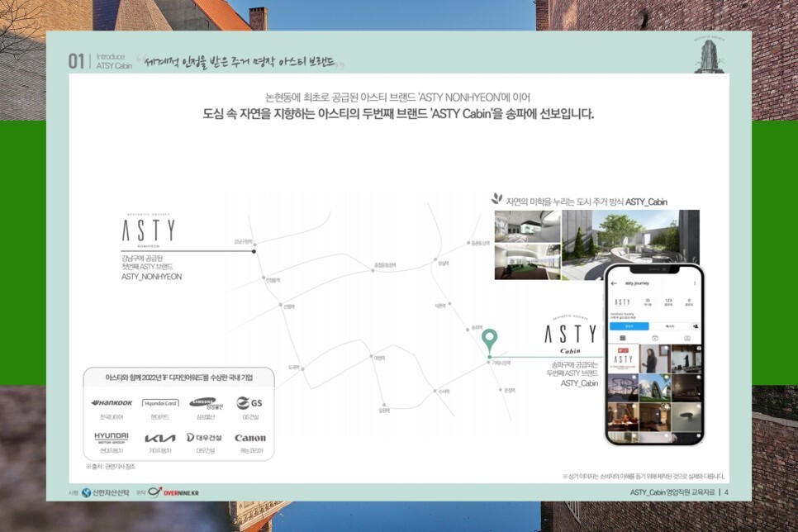
Task: Click the Kia logo
Action: (x=159, y=439)
